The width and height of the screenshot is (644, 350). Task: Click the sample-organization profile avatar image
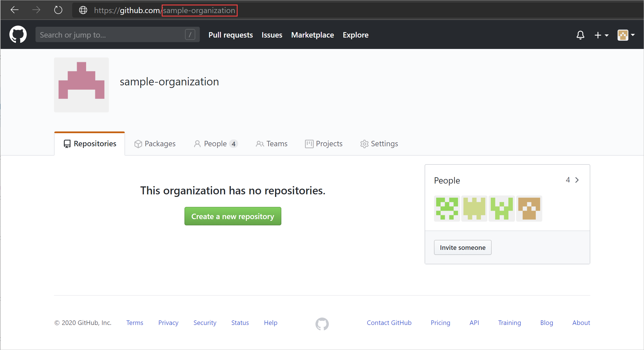point(83,85)
